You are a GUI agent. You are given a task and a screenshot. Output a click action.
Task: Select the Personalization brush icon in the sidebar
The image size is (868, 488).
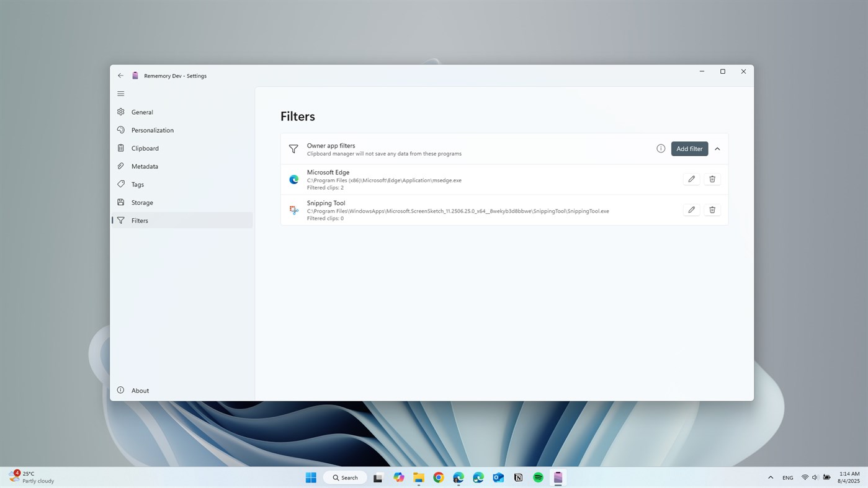[x=120, y=130]
